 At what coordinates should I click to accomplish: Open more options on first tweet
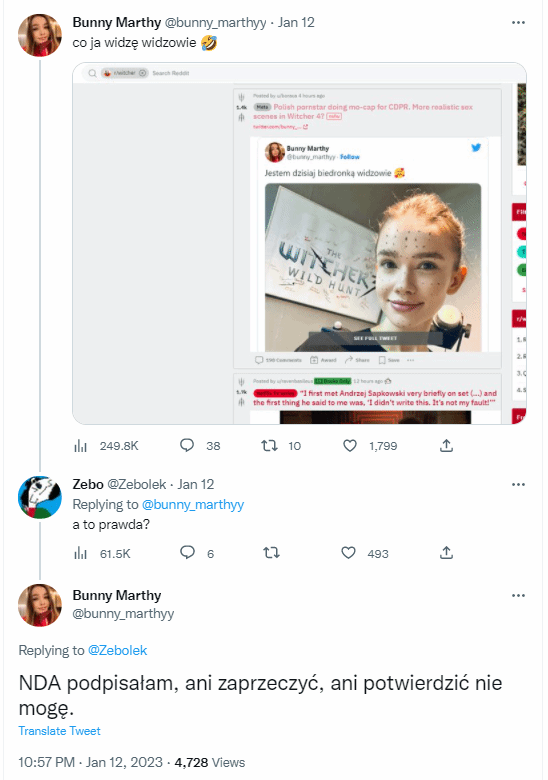click(x=518, y=22)
